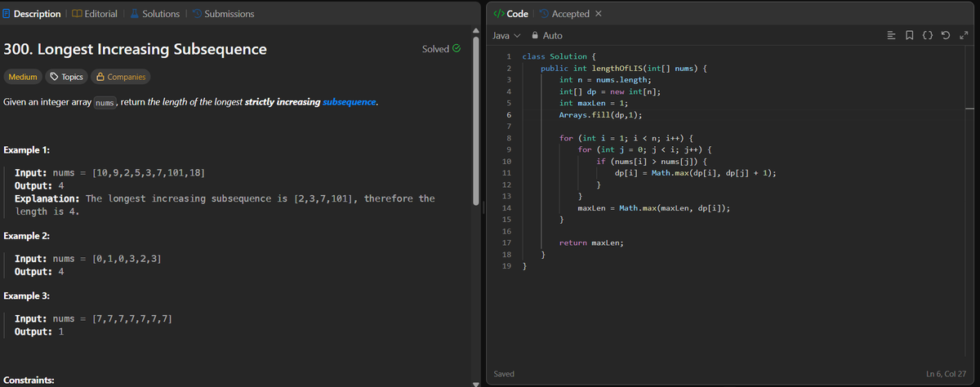980x387 pixels.
Task: Click the Solved checkmark status
Action: (x=441, y=49)
